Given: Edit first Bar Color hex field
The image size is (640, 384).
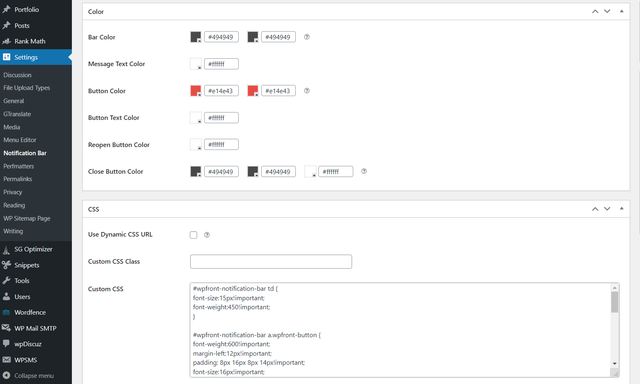Looking at the screenshot, I should tap(221, 37).
